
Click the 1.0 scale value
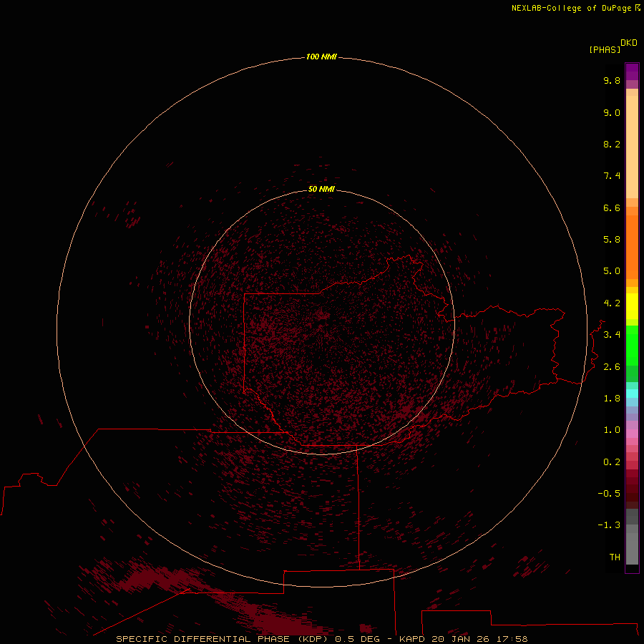pos(612,430)
